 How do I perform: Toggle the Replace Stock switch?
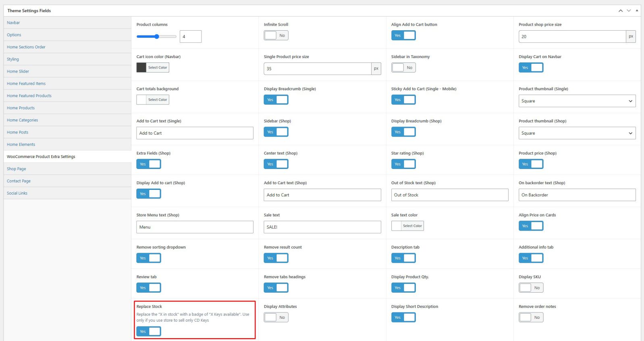[149, 331]
